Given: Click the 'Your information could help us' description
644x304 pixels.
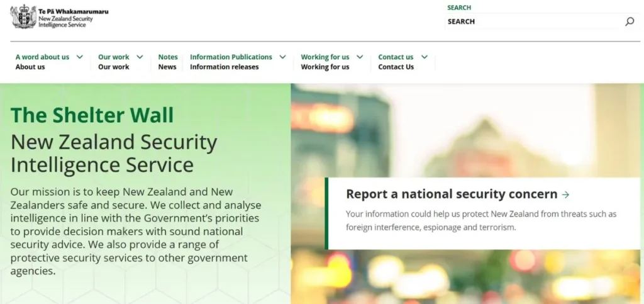Looking at the screenshot, I should [x=481, y=221].
